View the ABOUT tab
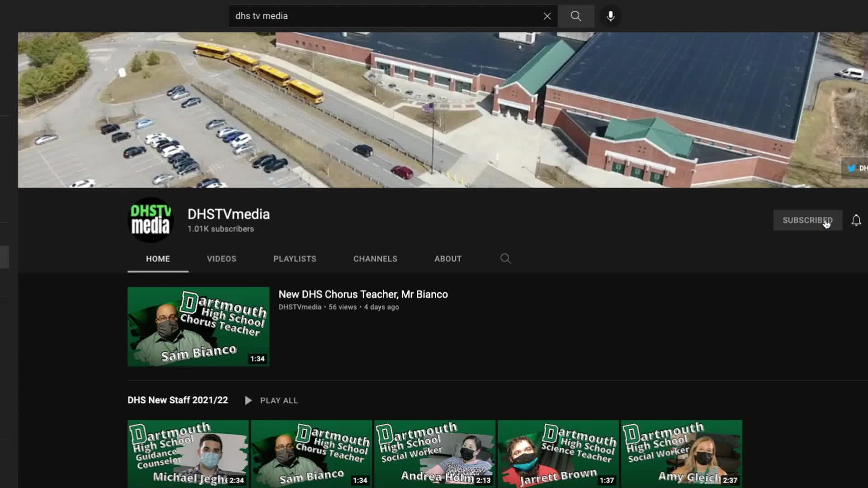The height and width of the screenshot is (488, 868). (448, 259)
